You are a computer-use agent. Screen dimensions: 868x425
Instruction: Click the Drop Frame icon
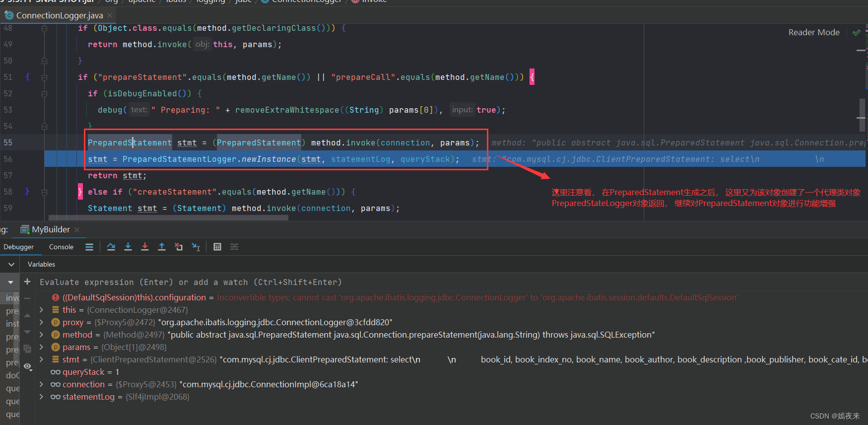point(179,247)
